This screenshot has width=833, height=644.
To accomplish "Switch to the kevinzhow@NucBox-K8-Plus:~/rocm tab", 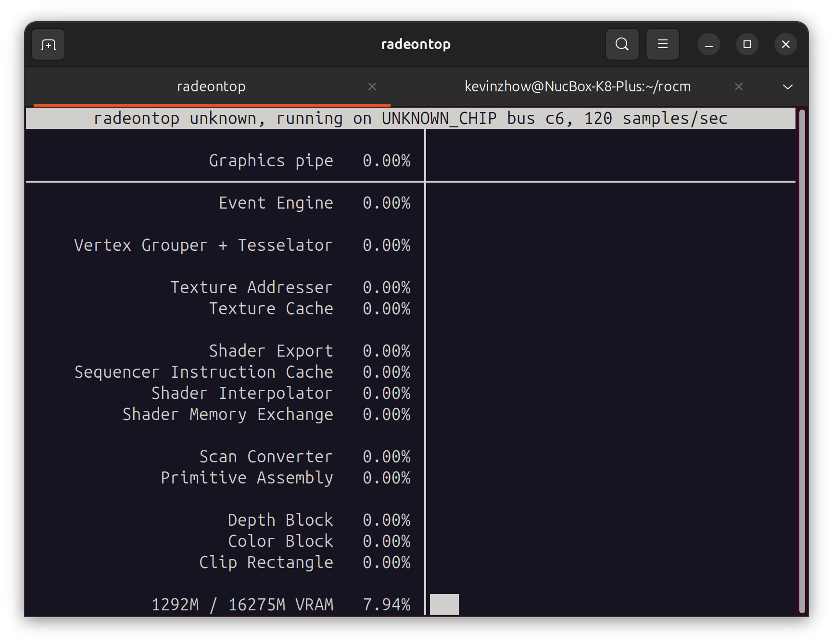I will (577, 87).
